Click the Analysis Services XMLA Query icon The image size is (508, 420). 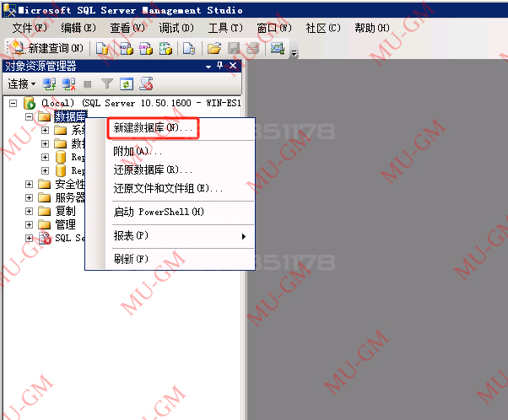point(165,49)
